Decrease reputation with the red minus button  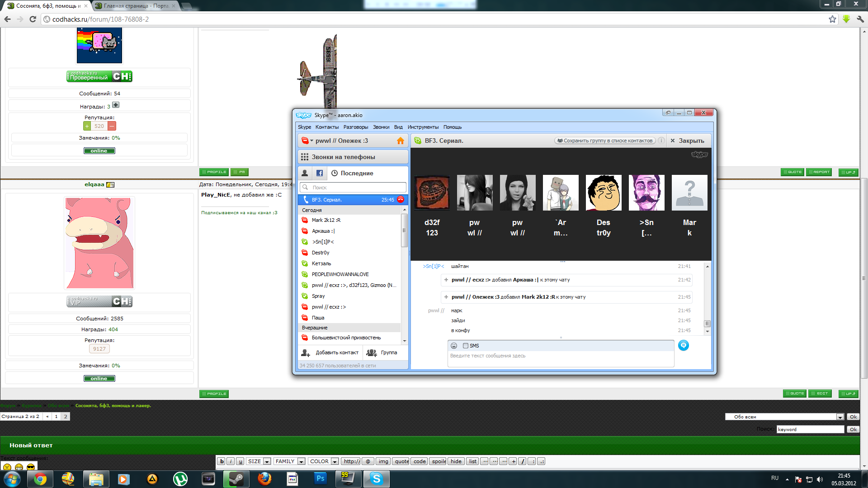coord(112,126)
